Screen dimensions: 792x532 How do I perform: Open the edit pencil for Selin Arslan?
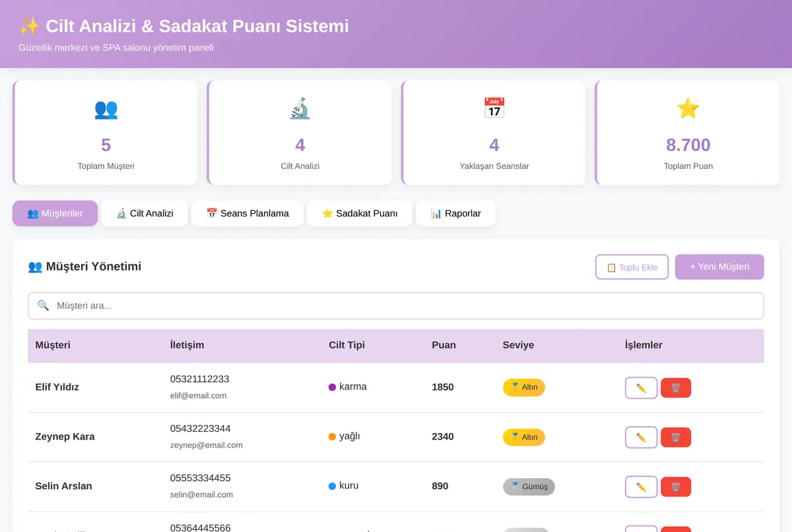[641, 487]
